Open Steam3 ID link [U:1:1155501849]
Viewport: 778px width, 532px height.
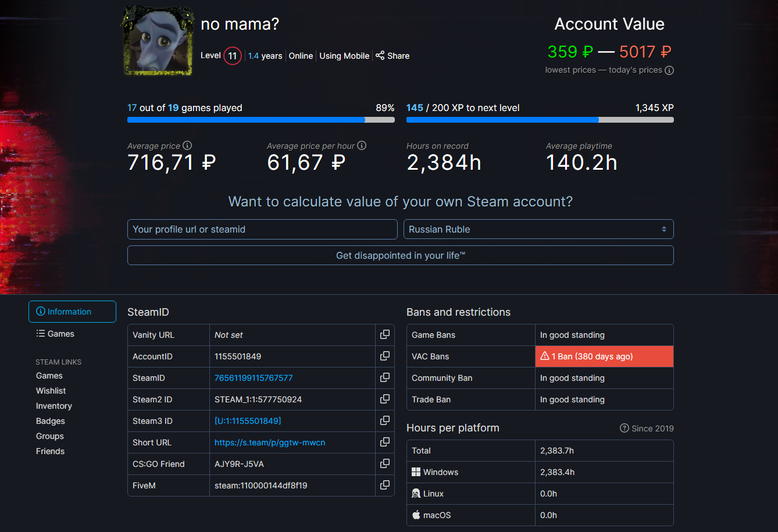[248, 421]
